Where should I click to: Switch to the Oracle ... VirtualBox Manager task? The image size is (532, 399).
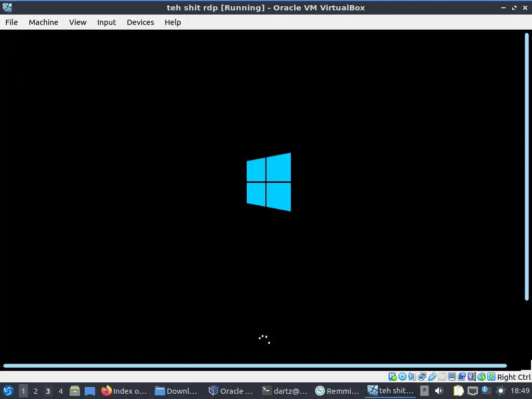(x=231, y=391)
